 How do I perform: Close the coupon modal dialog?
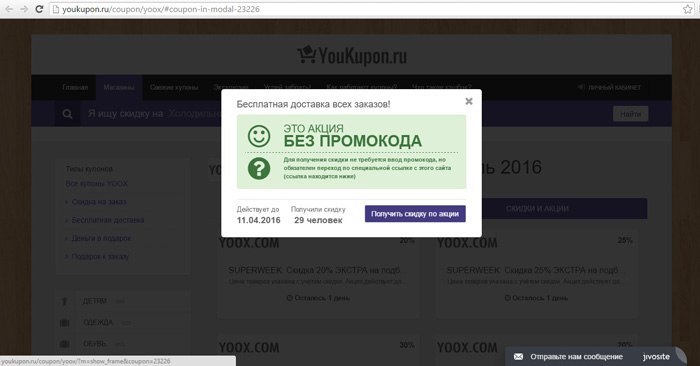pyautogui.click(x=469, y=101)
